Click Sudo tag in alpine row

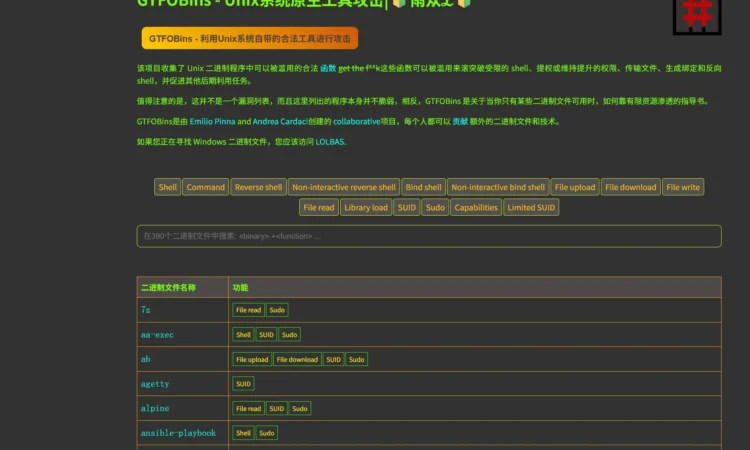coord(300,408)
